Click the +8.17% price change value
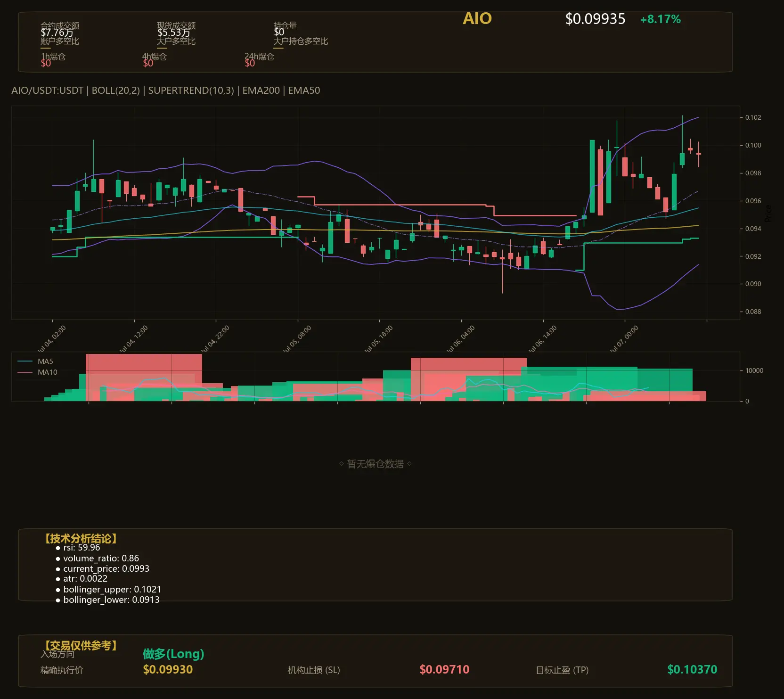Screen dimensions: 784x699 pos(660,19)
